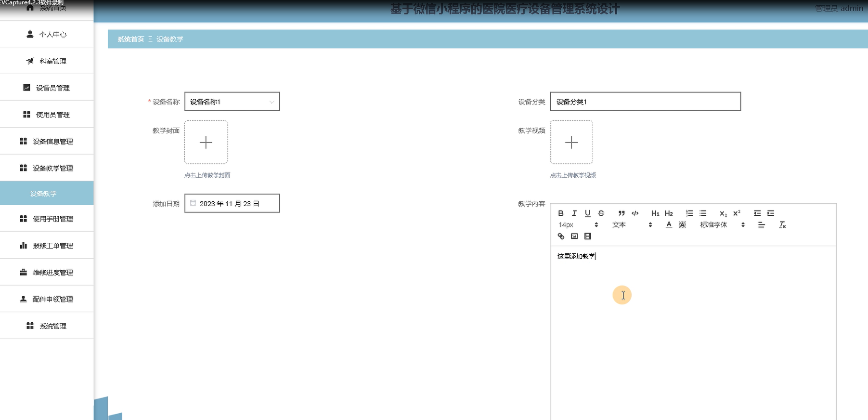
Task: Go to 系统首页 in the breadcrumb
Action: (130, 39)
